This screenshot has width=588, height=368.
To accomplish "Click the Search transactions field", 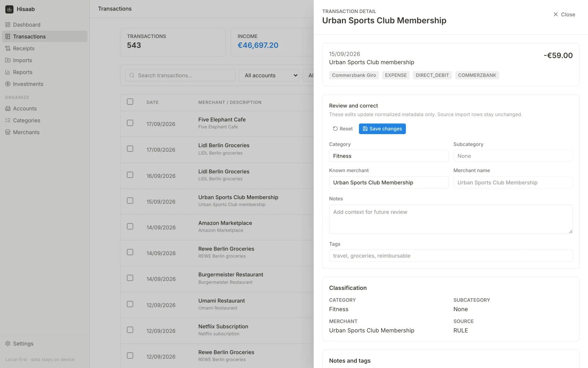I will (x=180, y=75).
